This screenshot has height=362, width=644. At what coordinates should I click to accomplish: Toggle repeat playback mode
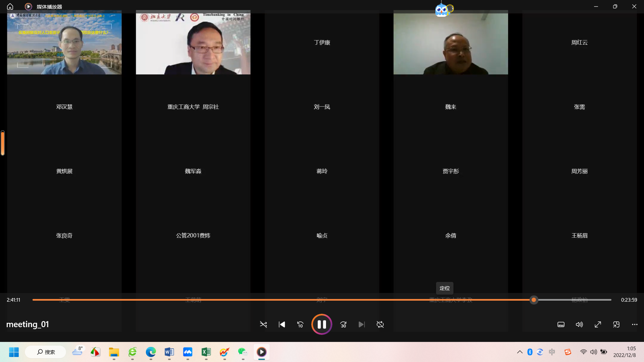380,324
